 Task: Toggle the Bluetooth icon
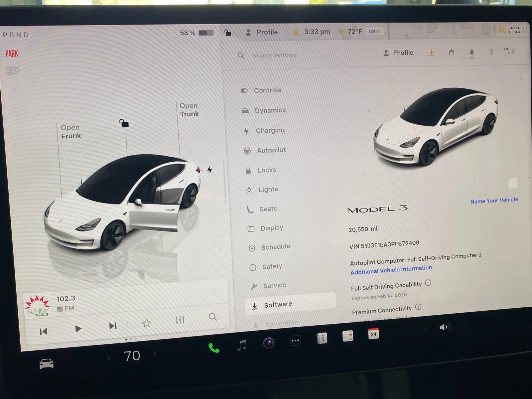click(x=491, y=52)
